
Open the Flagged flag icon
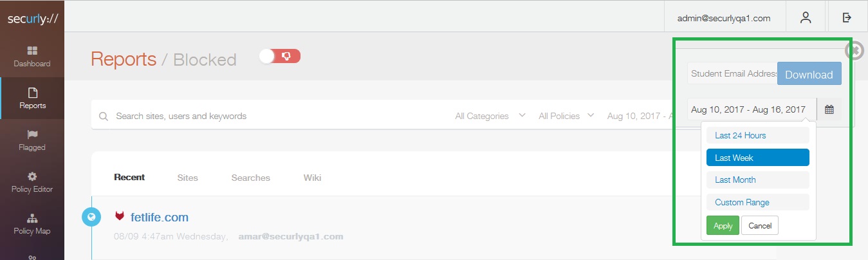point(32,135)
